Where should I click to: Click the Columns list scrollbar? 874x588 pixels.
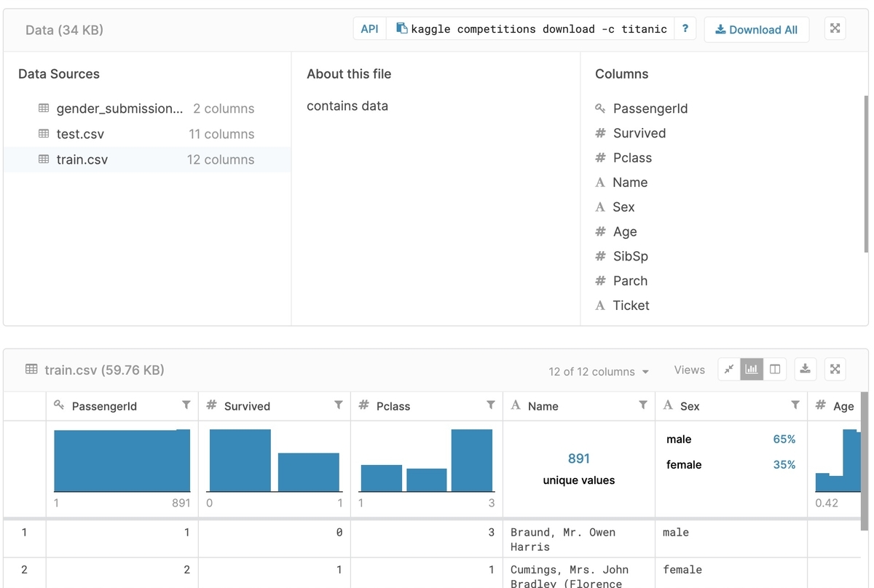(x=866, y=175)
